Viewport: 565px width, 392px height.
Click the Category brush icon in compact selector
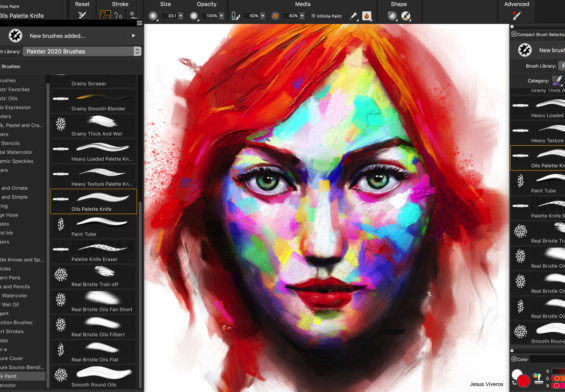557,81
